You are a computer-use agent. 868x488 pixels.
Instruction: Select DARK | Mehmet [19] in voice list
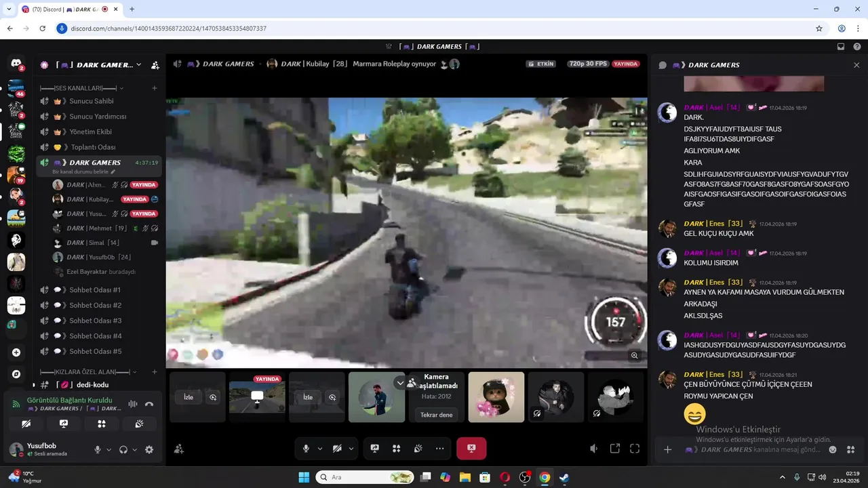click(x=105, y=228)
